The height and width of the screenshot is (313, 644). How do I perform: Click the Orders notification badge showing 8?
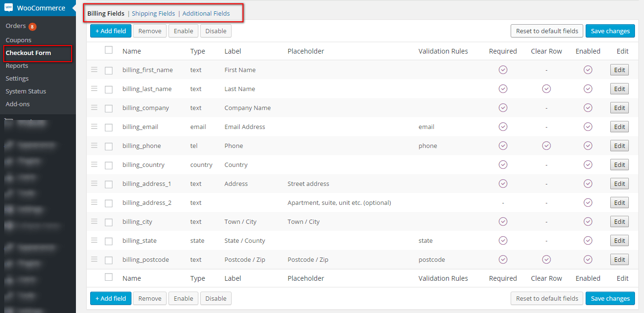(31, 26)
